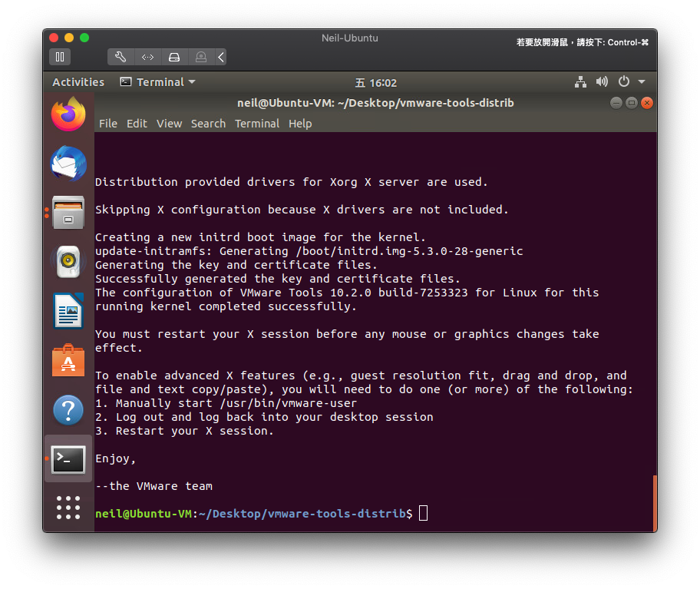This screenshot has width=700, height=589.
Task: Click the volume speaker icon
Action: click(602, 82)
